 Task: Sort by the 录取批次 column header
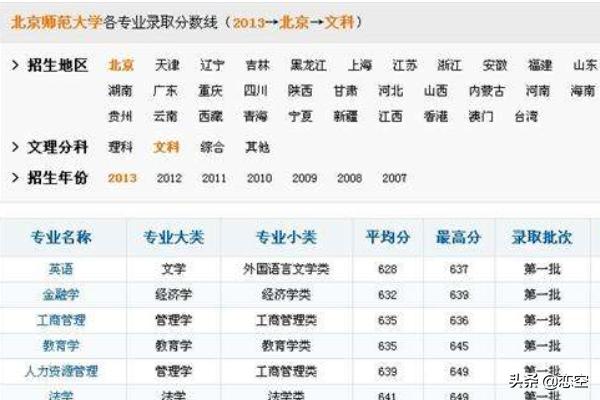[542, 237]
